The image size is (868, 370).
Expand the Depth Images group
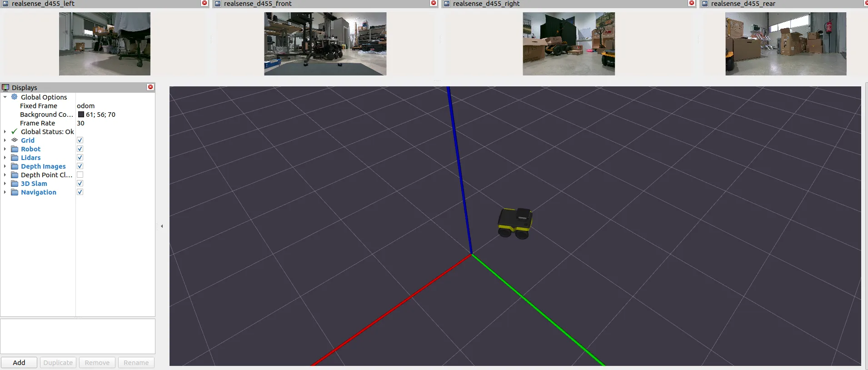click(x=5, y=166)
